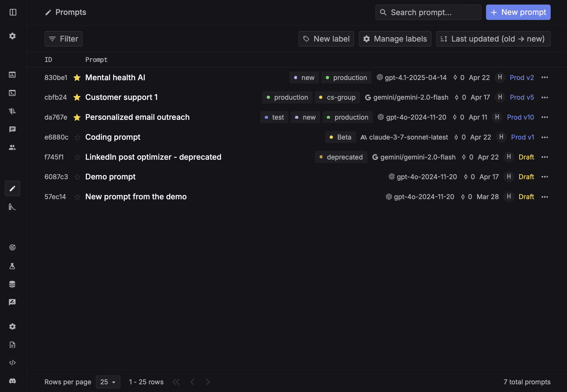This screenshot has width=567, height=392.
Task: Open the code brackets sidebar icon
Action: (12, 363)
